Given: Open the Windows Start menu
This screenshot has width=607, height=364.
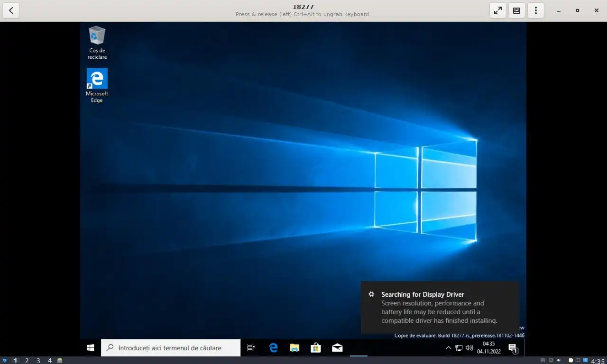Looking at the screenshot, I should click(90, 348).
